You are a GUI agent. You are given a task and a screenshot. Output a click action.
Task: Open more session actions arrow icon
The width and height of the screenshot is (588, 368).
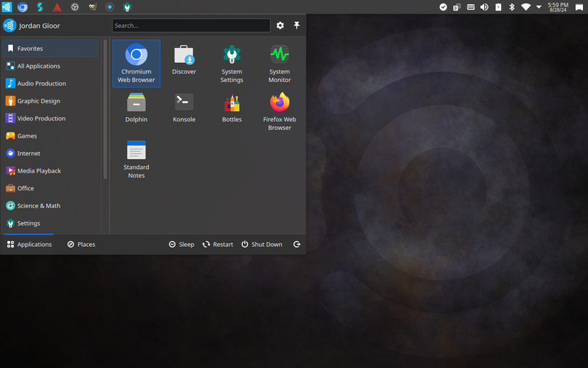point(296,244)
